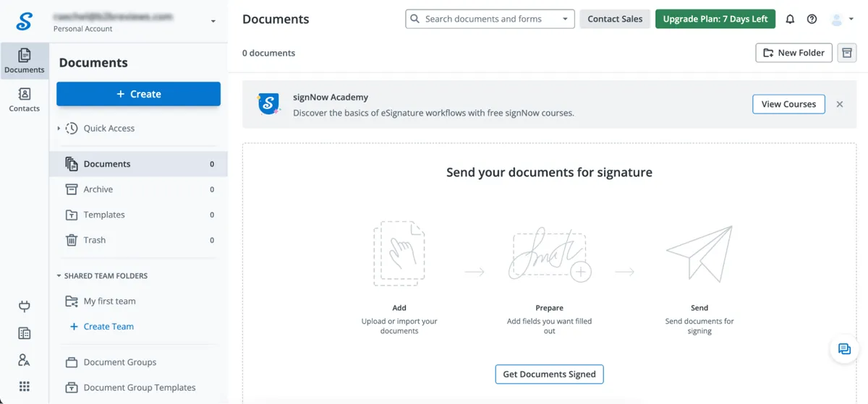Image resolution: width=868 pixels, height=404 pixels.
Task: Click the signNow Academy banner logo
Action: click(x=269, y=104)
